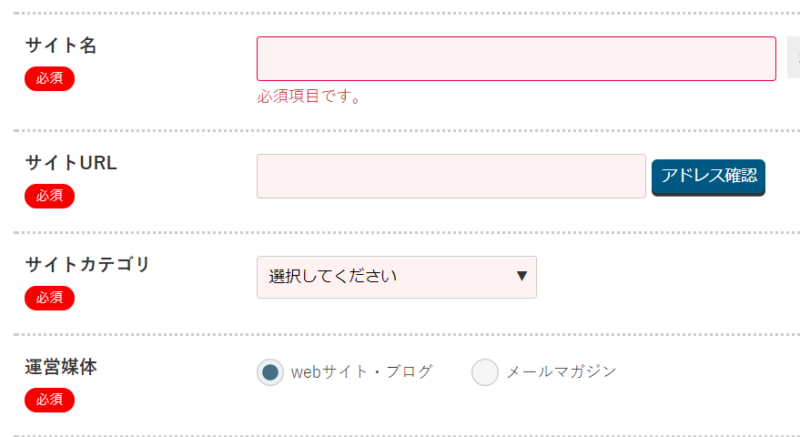Click the 必須 badge under 運営媒体
Viewport: 800px width, 437px height.
[50, 400]
